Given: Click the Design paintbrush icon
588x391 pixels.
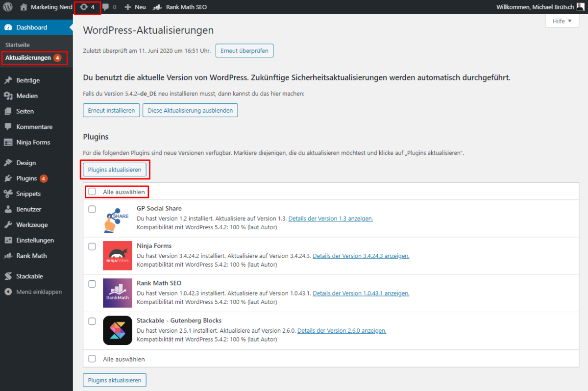Looking at the screenshot, I should point(8,163).
